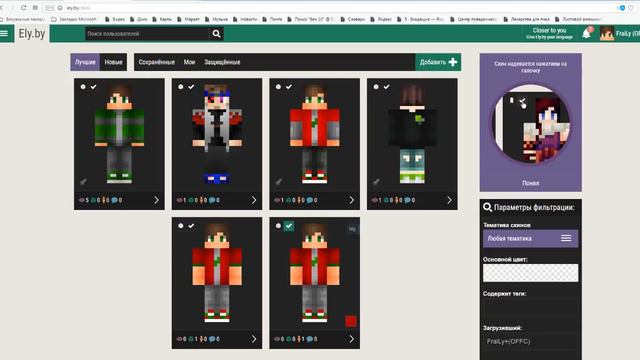This screenshot has height=360, width=640.
Task: Click the small circle icon on the green plaid skin
Action: pos(83,87)
